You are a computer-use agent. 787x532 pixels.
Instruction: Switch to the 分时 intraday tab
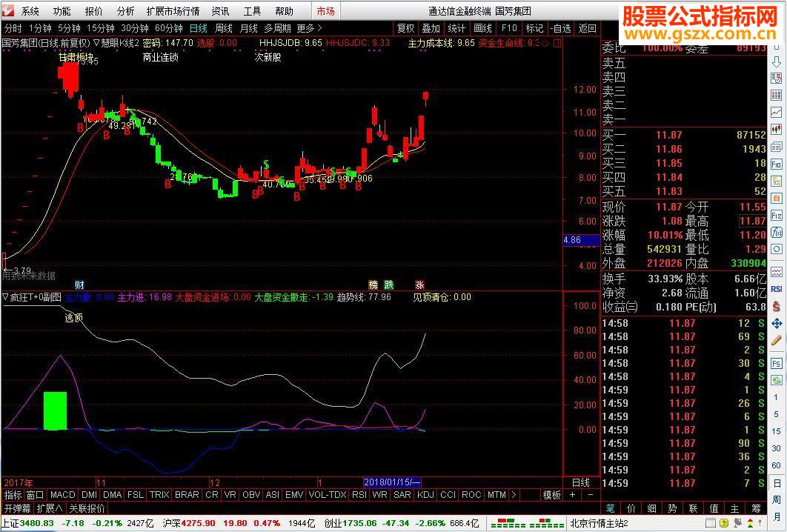[x=13, y=29]
